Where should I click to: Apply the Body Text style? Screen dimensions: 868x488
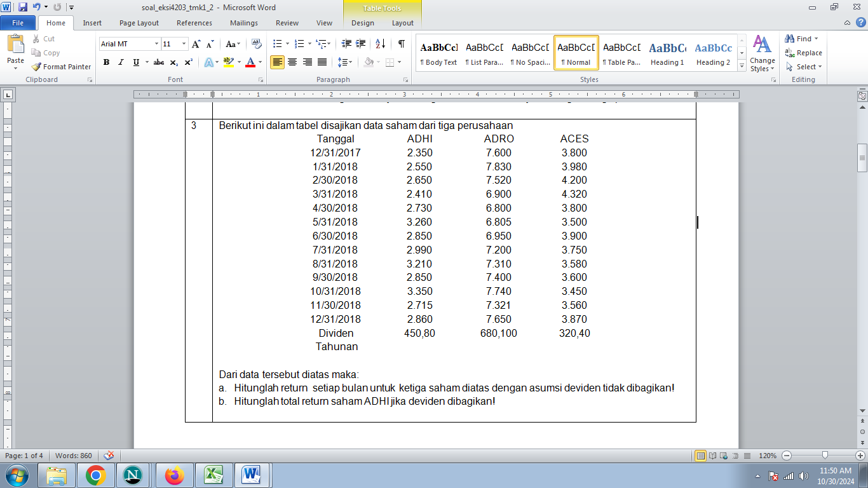[x=438, y=53]
